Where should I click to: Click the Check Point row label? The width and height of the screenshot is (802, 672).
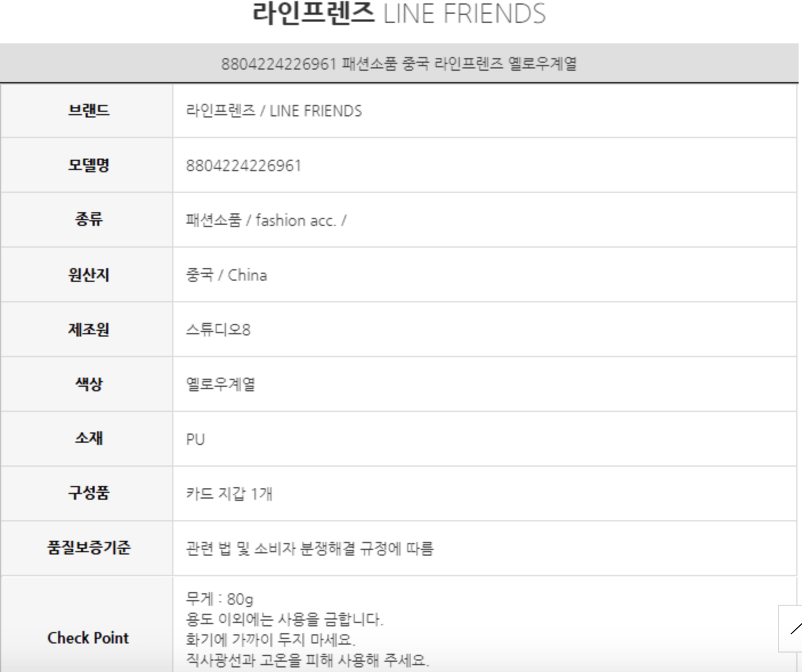click(88, 638)
